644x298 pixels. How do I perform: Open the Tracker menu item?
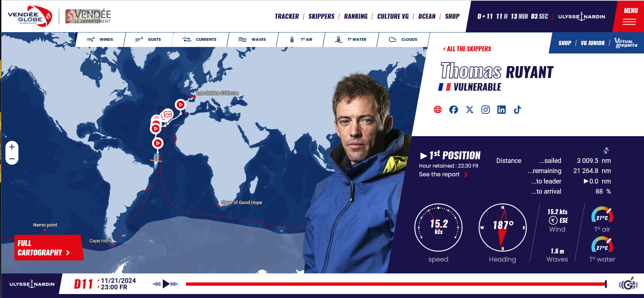pyautogui.click(x=287, y=17)
